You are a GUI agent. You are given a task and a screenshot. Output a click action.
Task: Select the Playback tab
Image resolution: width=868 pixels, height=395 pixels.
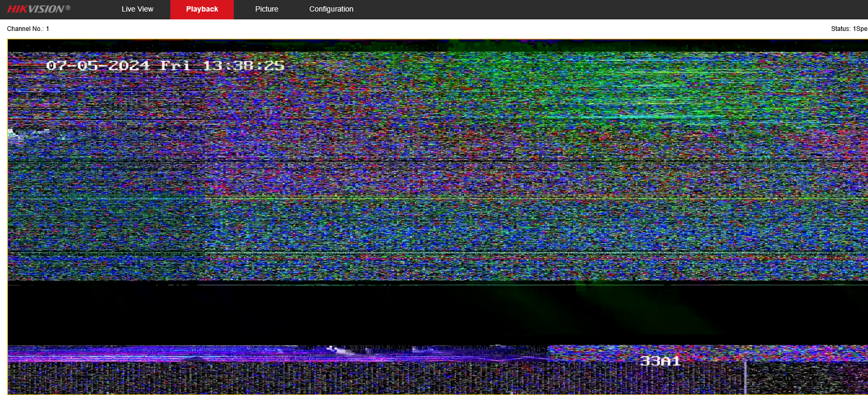(x=202, y=9)
